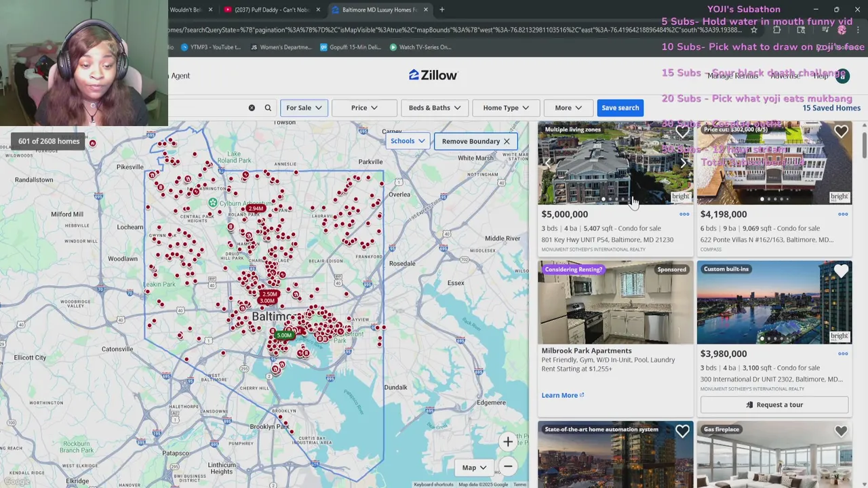Close the Puff Daddy YouTube tab
The height and width of the screenshot is (488, 868).
(x=318, y=9)
